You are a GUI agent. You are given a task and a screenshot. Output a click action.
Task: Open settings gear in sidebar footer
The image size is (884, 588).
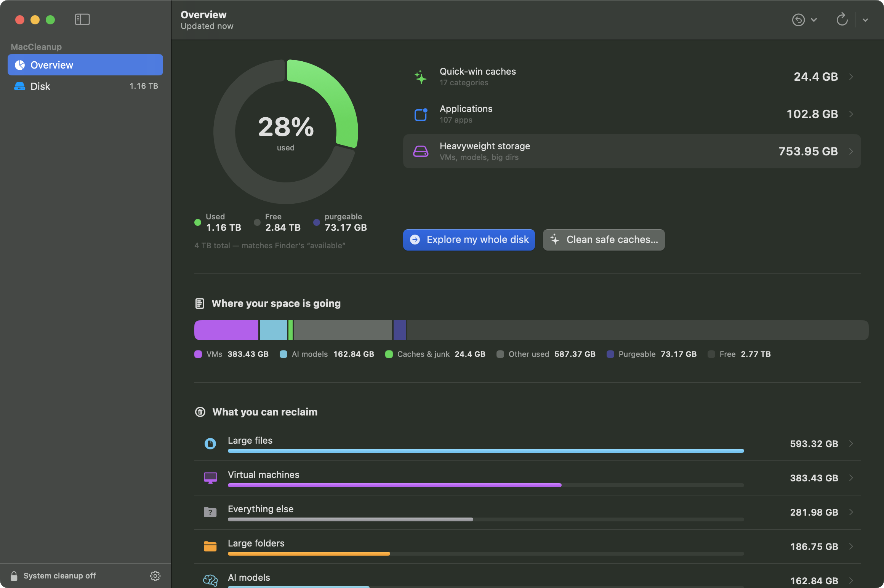point(155,576)
